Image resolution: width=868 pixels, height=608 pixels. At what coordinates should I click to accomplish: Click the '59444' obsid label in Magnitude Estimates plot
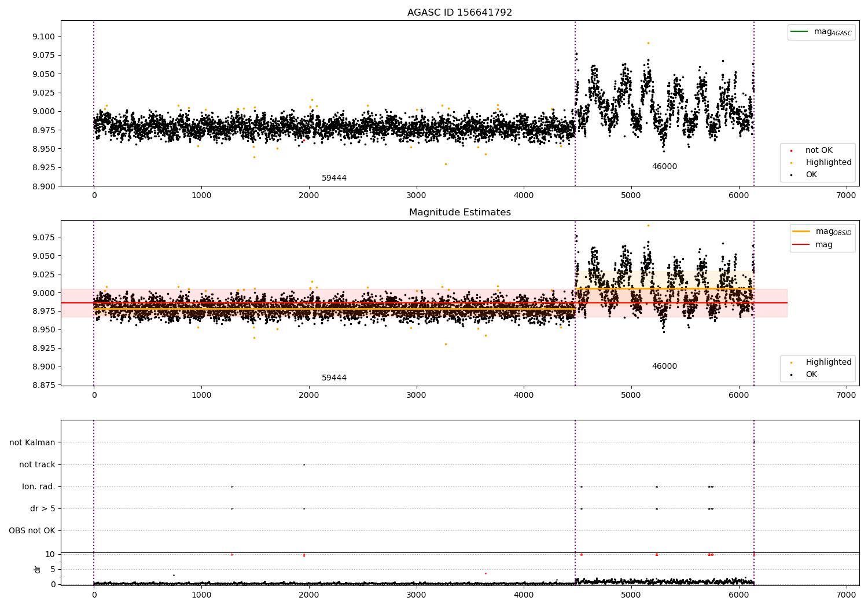[x=334, y=378]
